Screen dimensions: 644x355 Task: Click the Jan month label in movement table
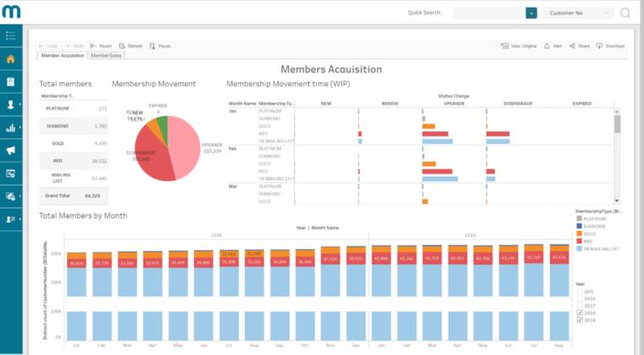pos(232,111)
